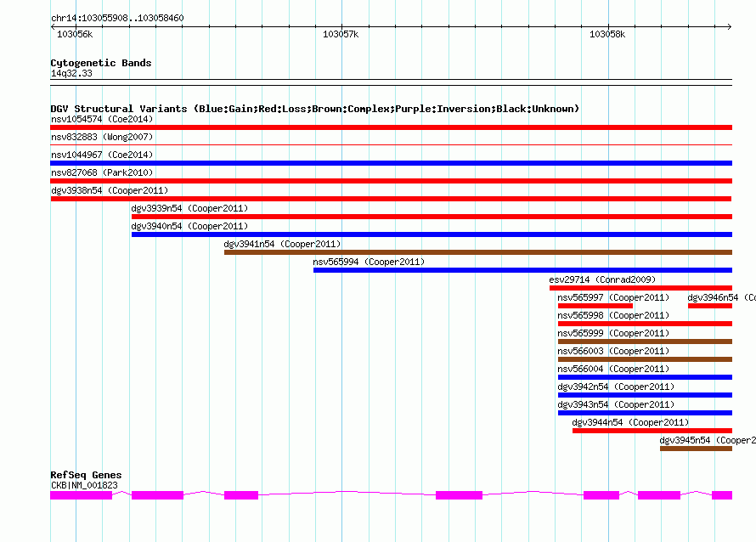Image resolution: width=756 pixels, height=542 pixels.
Task: Click the nsv566004 (Cooper2011) label
Action: pos(613,369)
